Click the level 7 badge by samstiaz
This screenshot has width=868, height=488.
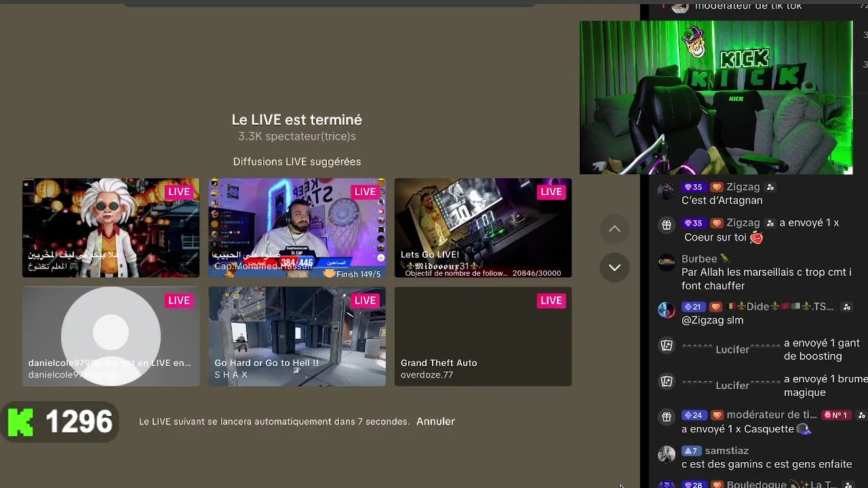691,451
